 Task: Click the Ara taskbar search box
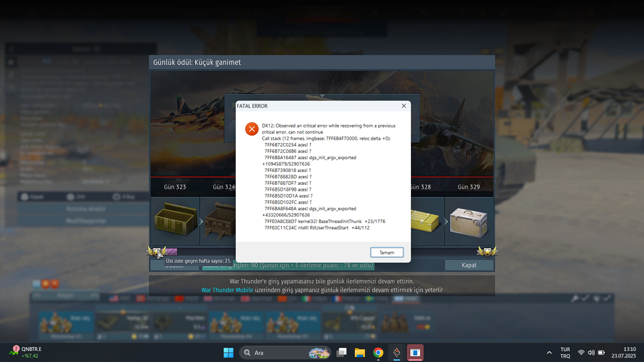click(x=285, y=352)
